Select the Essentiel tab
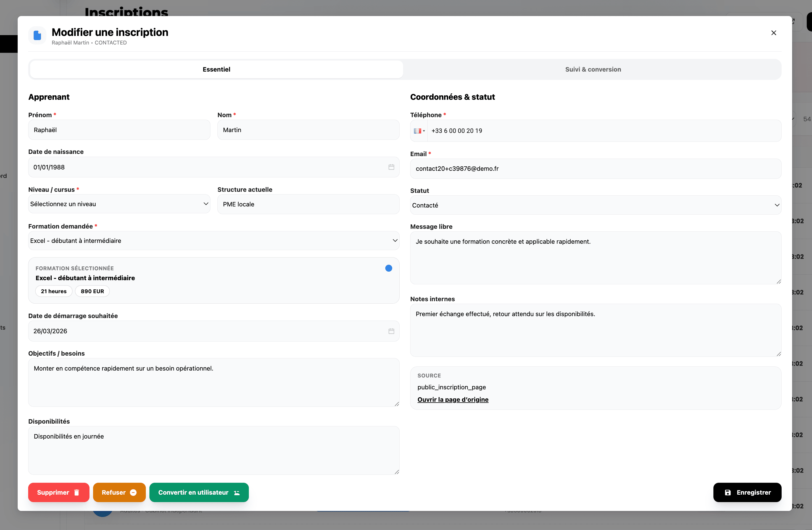 216,69
